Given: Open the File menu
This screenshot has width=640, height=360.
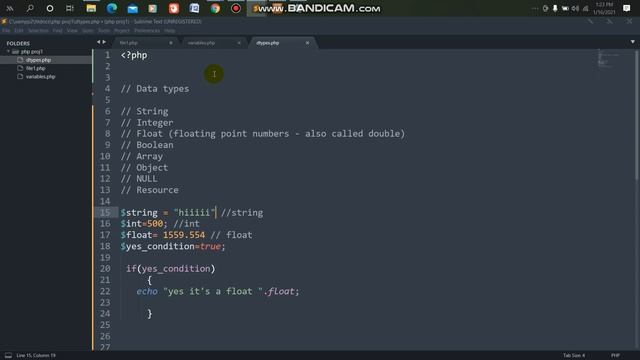Looking at the screenshot, I should 6,31.
